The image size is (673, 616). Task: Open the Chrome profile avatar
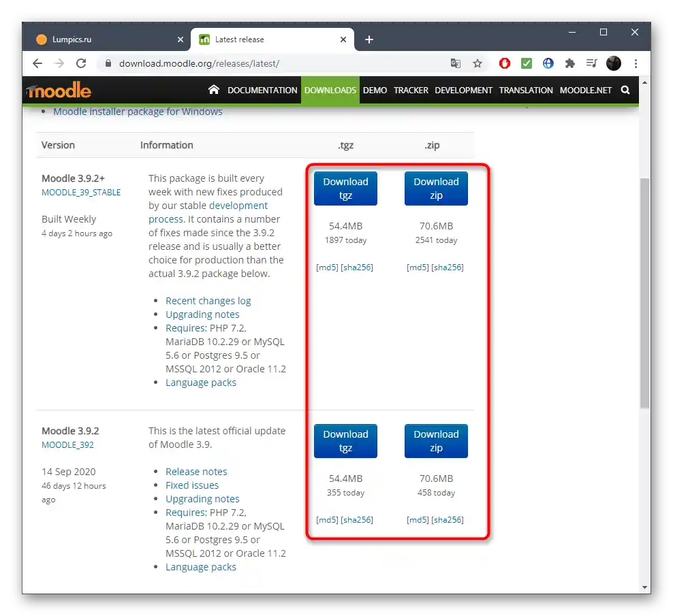[614, 63]
